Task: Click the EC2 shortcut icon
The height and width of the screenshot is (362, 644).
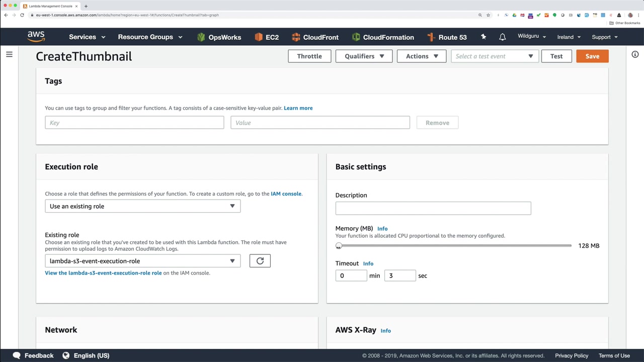Action: pyautogui.click(x=259, y=37)
